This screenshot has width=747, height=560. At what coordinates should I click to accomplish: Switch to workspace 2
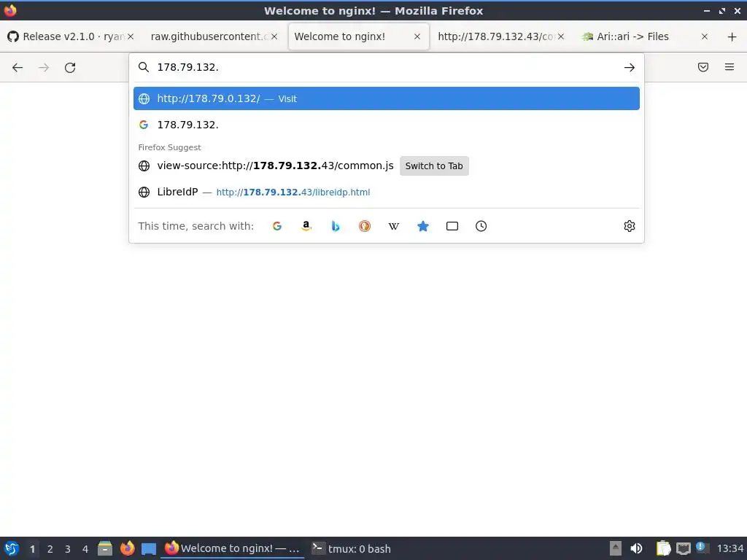(x=50, y=549)
